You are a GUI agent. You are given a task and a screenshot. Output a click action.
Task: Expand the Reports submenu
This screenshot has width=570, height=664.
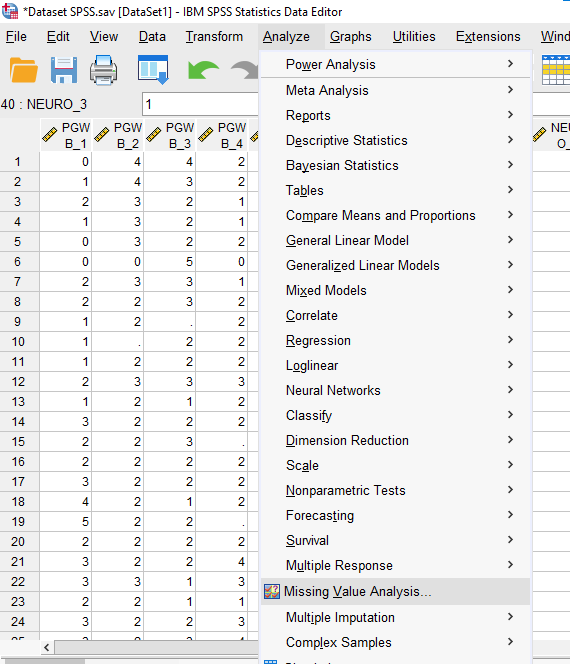pyautogui.click(x=396, y=115)
